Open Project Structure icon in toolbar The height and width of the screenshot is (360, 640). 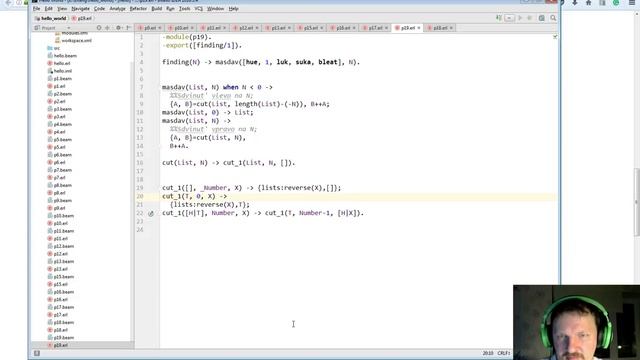pyautogui.click(x=542, y=18)
